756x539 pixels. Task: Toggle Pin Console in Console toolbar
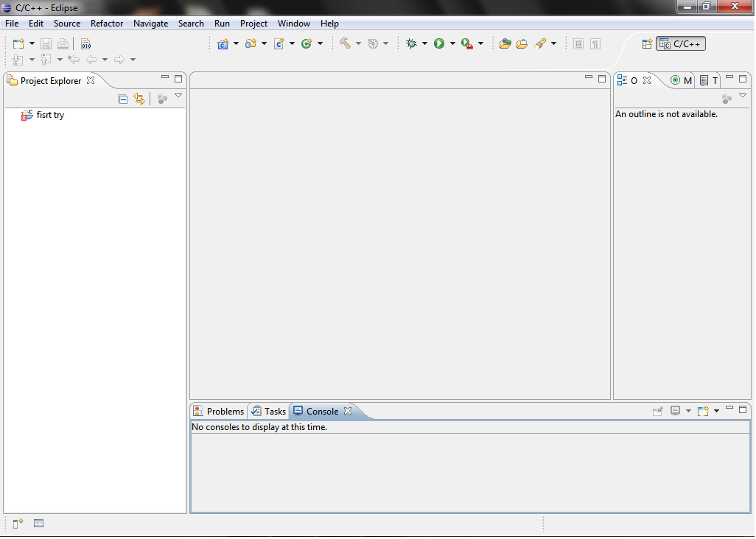[x=658, y=411]
